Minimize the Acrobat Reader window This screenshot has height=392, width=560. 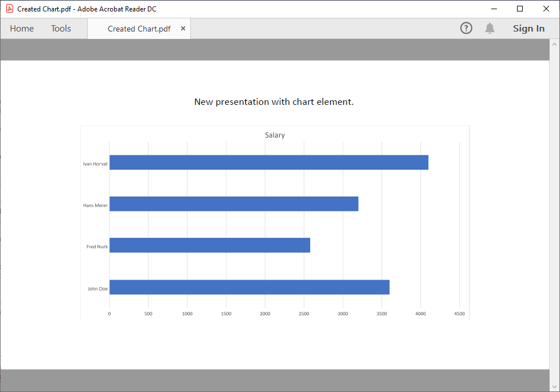pyautogui.click(x=494, y=9)
